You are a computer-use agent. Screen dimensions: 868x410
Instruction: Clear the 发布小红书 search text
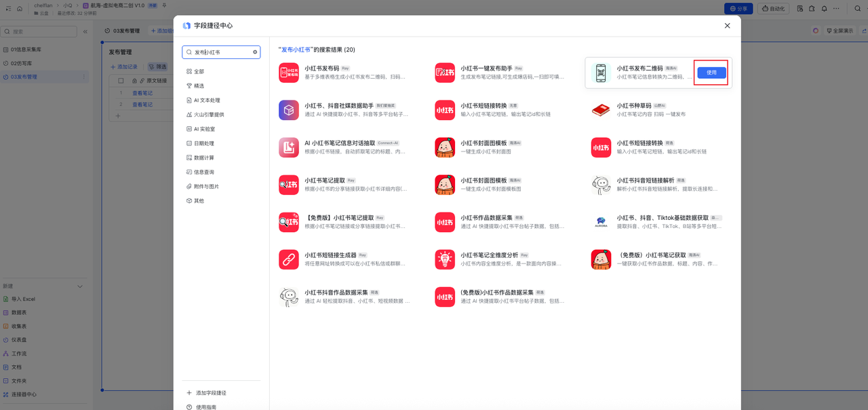click(x=255, y=52)
